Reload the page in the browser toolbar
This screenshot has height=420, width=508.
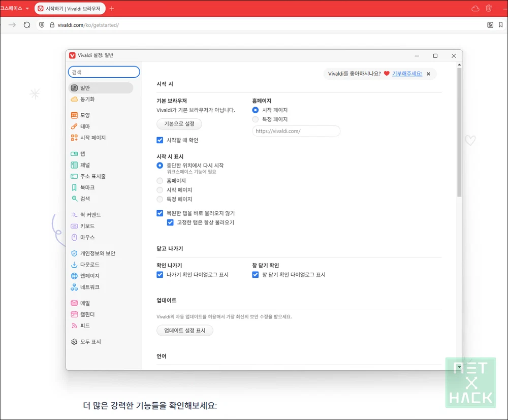27,25
